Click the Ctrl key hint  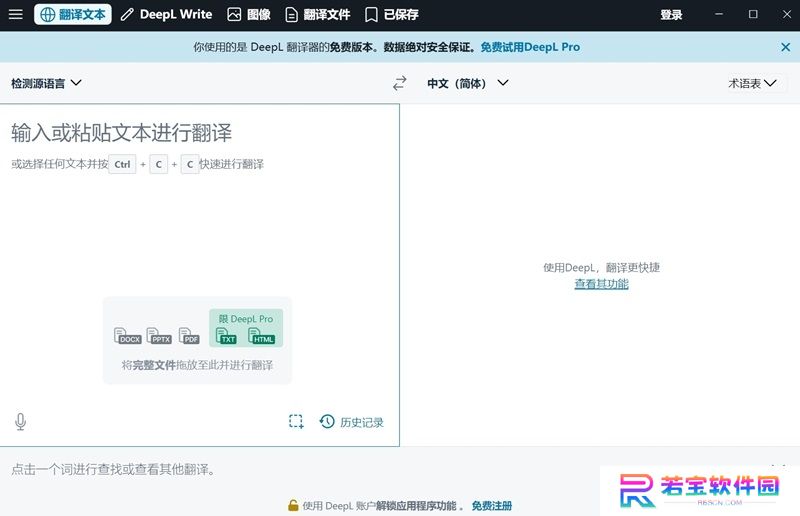click(x=122, y=164)
